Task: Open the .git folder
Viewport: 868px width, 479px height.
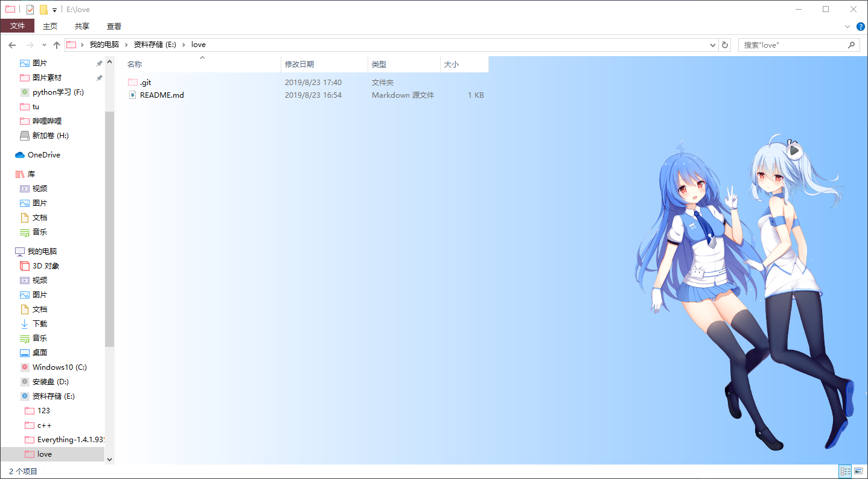Action: tap(145, 83)
